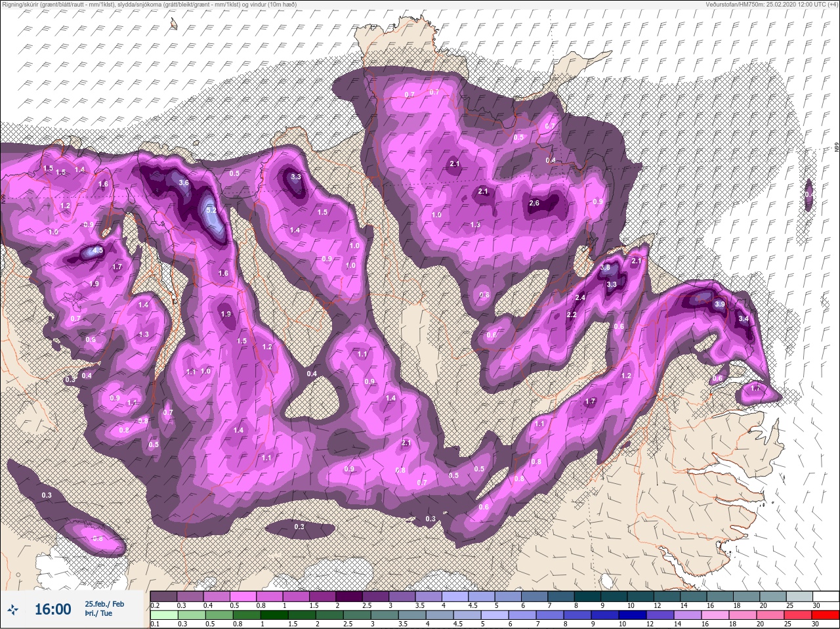Image resolution: width=840 pixels, height=629 pixels.
Task: Click the date text '25.feb./ Feb'
Action: 104,604
